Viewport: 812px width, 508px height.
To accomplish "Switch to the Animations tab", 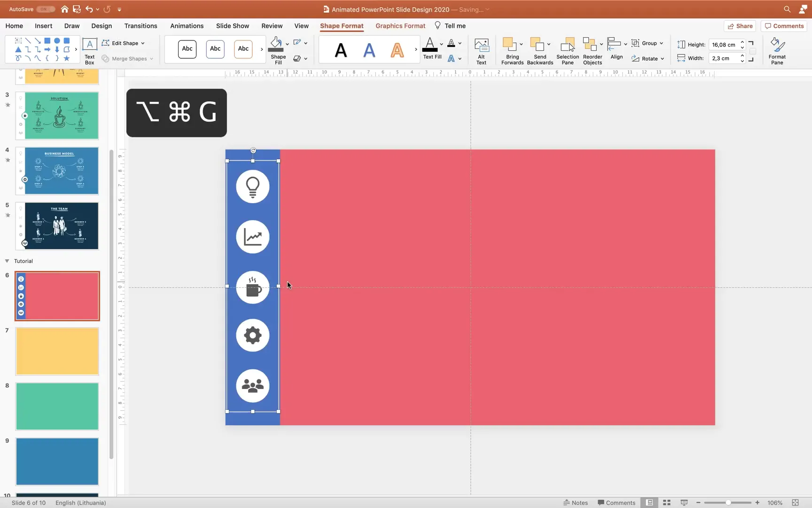I will click(187, 26).
